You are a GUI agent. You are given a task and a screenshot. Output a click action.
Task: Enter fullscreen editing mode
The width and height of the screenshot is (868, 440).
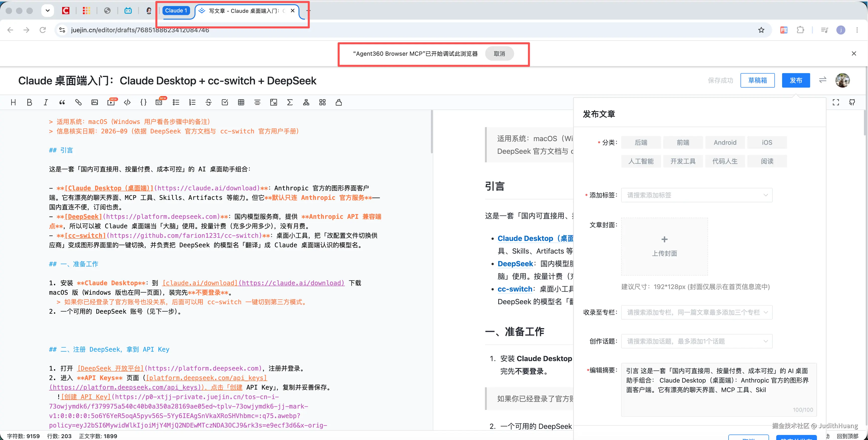coord(836,103)
